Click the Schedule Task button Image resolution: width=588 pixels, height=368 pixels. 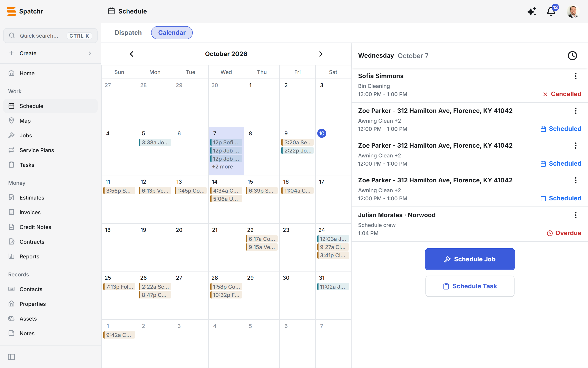tap(470, 286)
